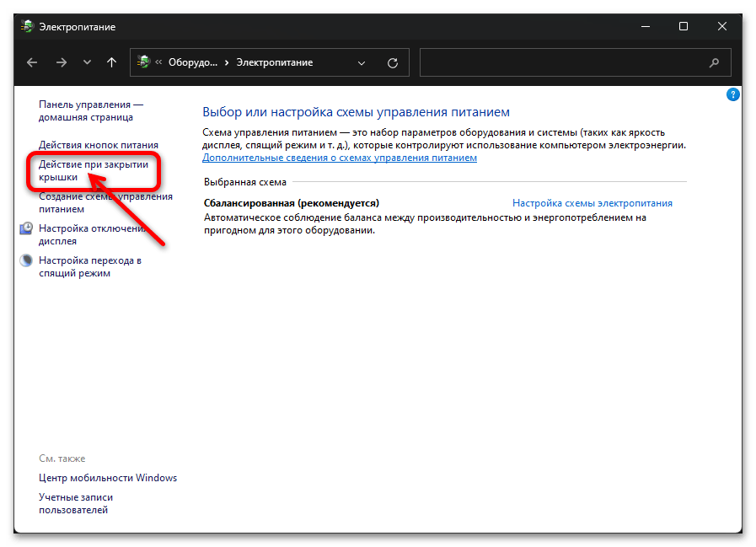Close the Электропитание window
Viewport: 756px width, 547px height.
721,26
